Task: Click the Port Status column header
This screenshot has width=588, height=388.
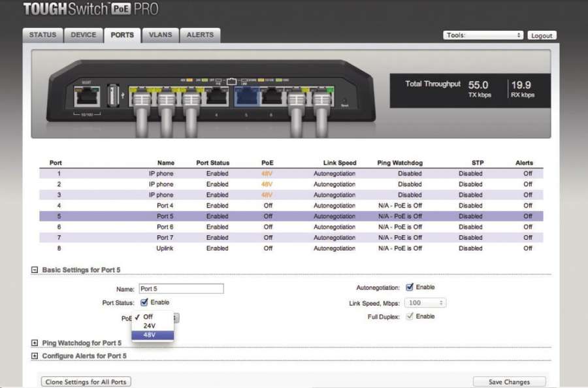Action: point(212,163)
